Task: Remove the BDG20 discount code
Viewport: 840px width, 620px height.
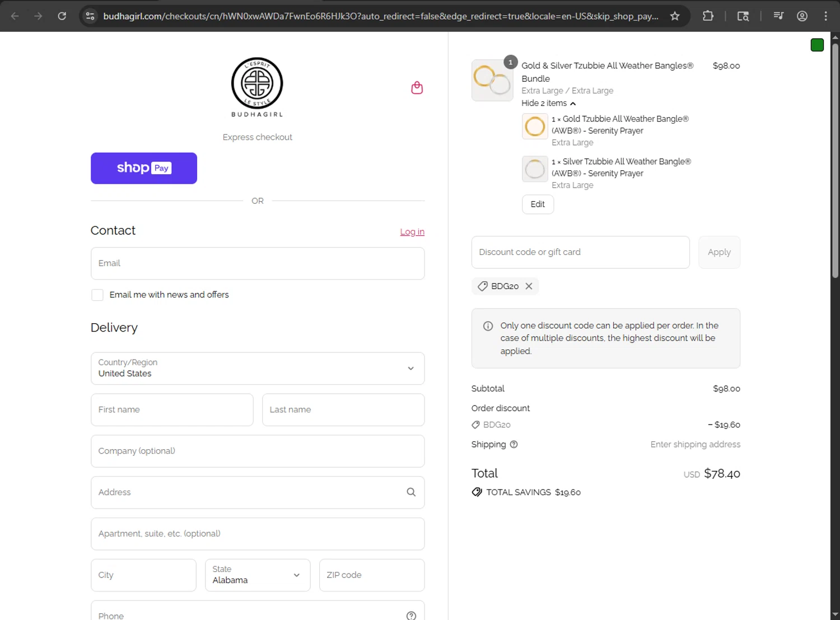Action: pos(529,286)
